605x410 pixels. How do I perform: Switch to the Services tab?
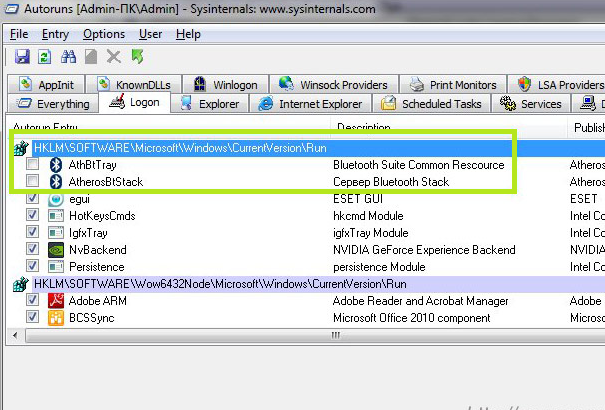click(x=531, y=104)
